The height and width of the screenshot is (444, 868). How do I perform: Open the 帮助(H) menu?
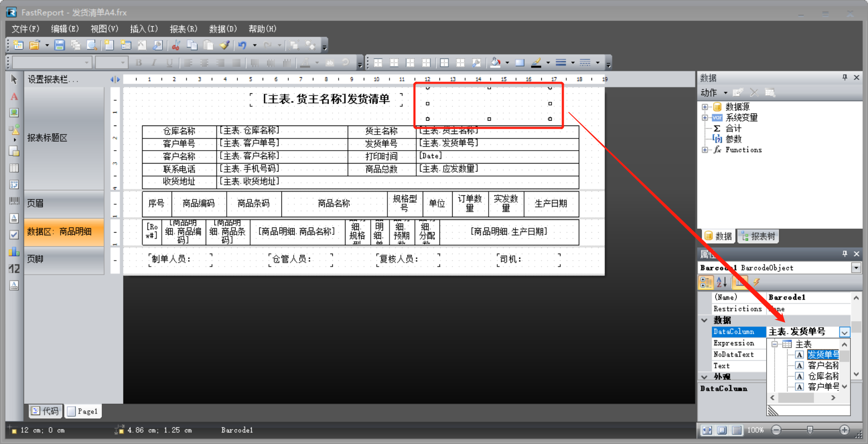(x=263, y=28)
